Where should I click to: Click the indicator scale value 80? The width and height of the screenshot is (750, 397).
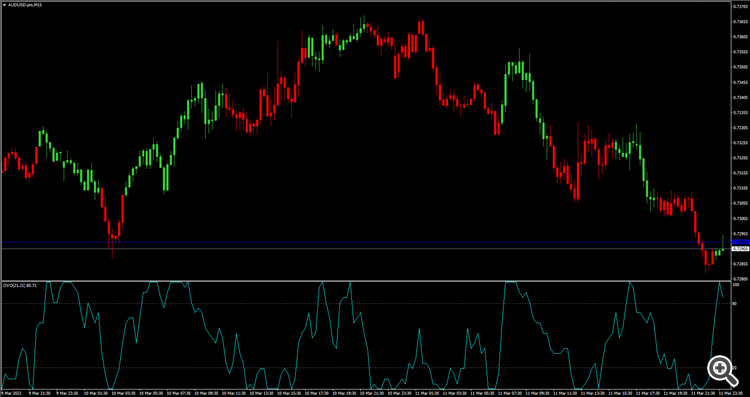click(x=735, y=303)
